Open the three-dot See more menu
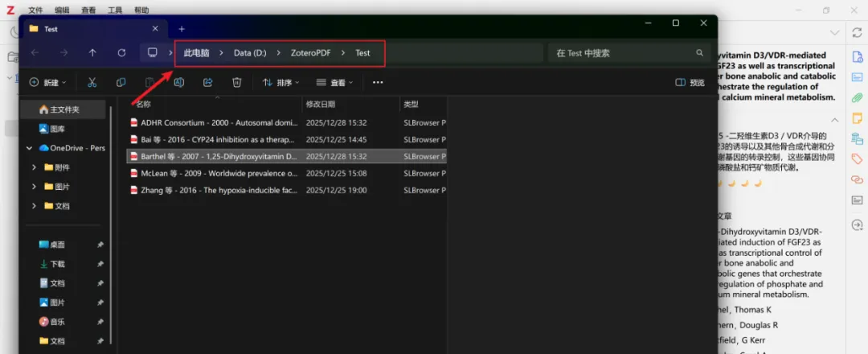Screen dimensions: 868x354 coord(378,82)
